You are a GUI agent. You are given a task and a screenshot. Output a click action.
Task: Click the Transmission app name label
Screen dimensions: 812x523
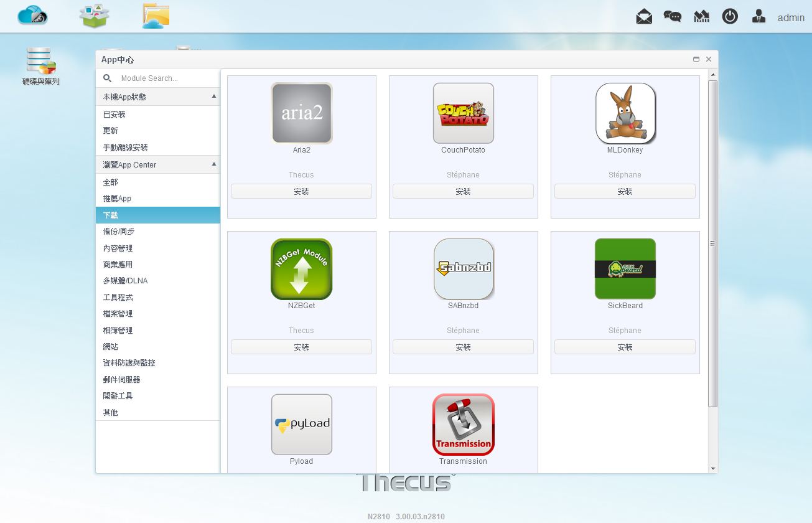coord(464,461)
